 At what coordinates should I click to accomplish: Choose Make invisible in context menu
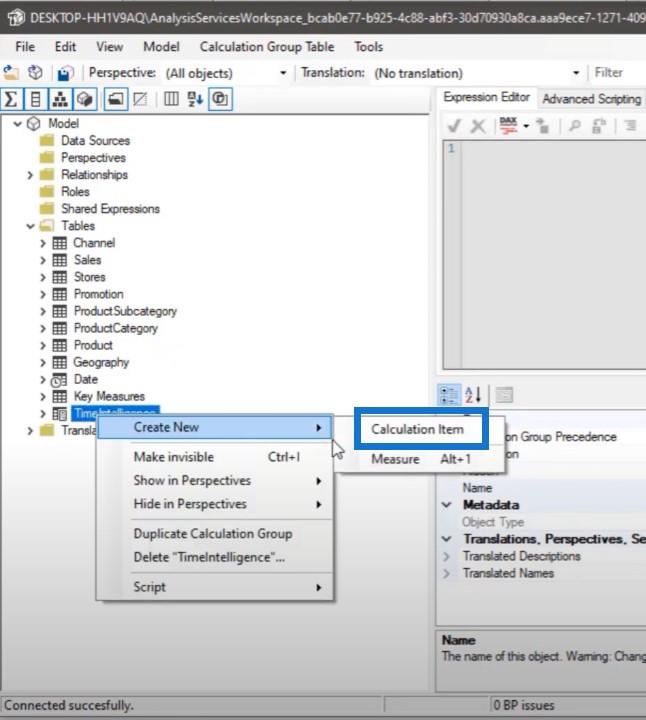[x=215, y=457]
